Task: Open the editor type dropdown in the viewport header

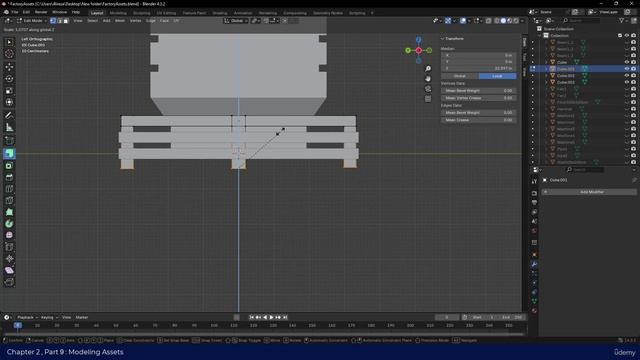Action: [8, 20]
